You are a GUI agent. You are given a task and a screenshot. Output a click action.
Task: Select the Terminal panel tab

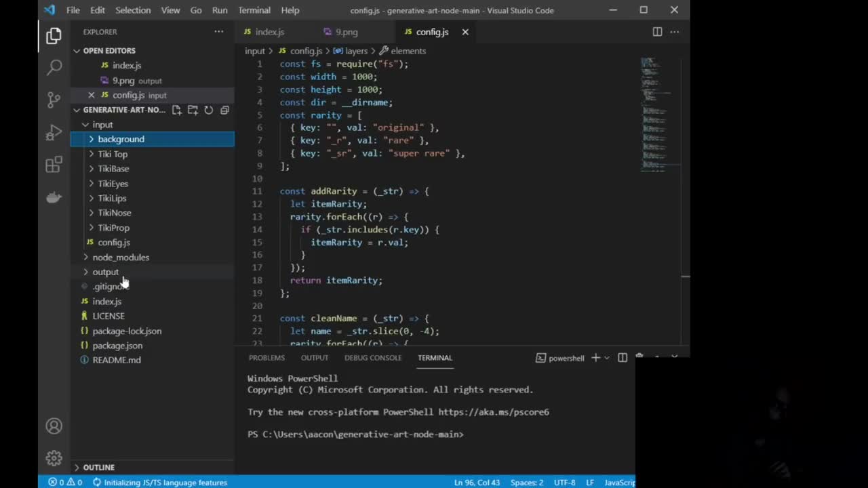435,358
